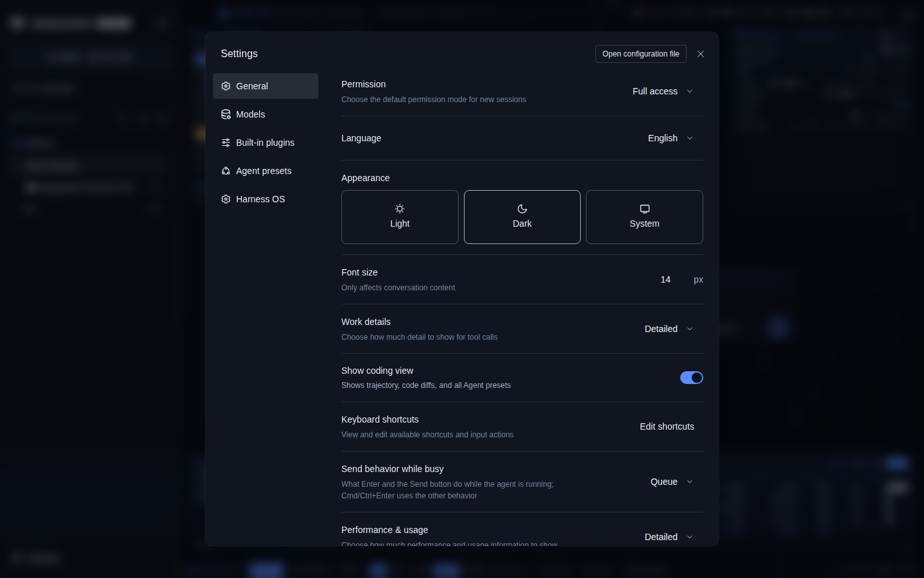Click the Settings dialog title
Screen dimensions: 924x578
239,54
